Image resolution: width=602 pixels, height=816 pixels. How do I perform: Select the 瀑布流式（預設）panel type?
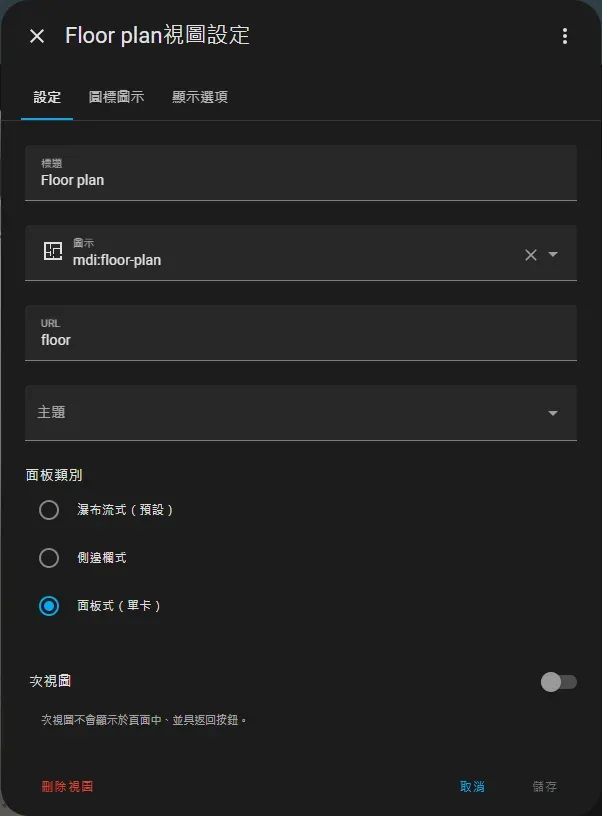click(48, 510)
